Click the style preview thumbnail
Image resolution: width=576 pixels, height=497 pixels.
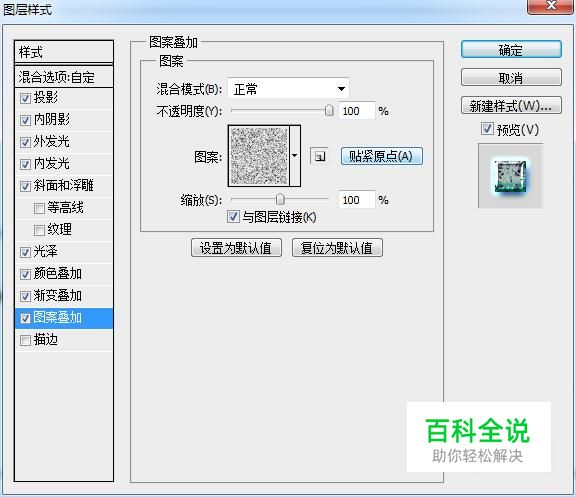[x=510, y=176]
